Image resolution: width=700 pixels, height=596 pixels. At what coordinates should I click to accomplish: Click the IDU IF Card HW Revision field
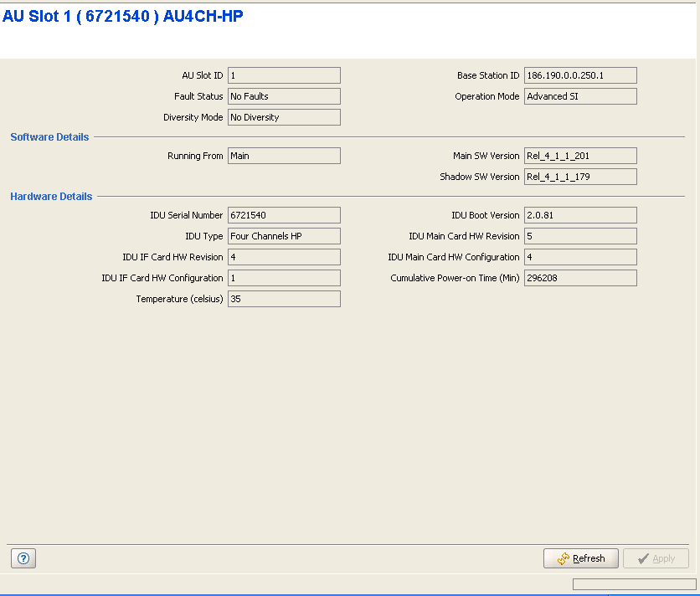pyautogui.click(x=284, y=257)
